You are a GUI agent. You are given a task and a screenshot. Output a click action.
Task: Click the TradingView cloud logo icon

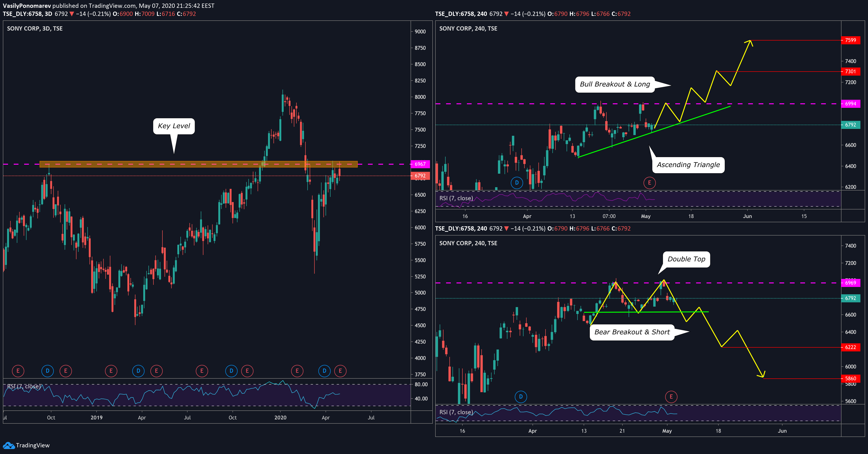pos(9,445)
